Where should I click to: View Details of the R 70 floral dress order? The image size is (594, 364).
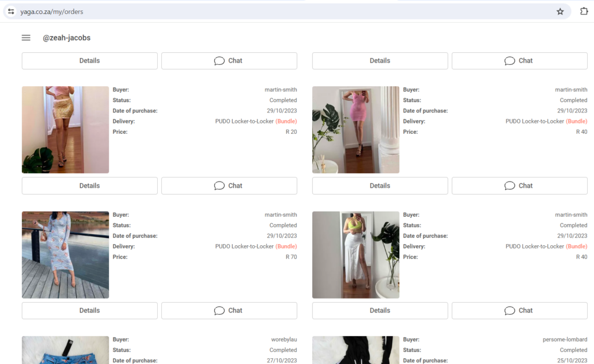89,311
